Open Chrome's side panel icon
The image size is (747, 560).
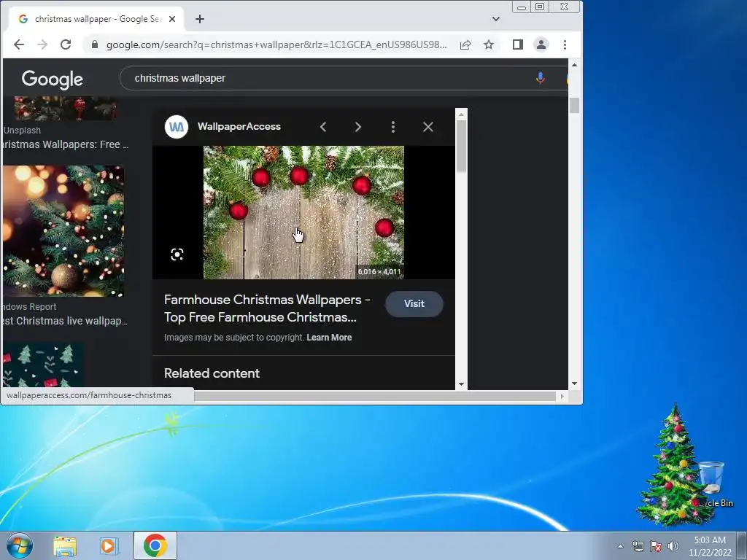click(518, 44)
